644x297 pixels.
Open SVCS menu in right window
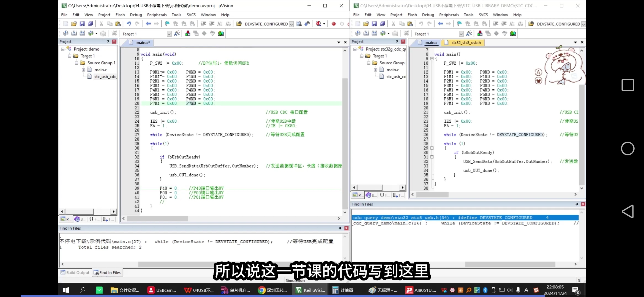pyautogui.click(x=483, y=15)
